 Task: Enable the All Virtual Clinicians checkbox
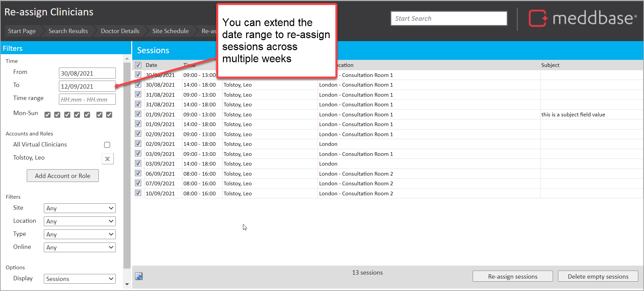[107, 145]
